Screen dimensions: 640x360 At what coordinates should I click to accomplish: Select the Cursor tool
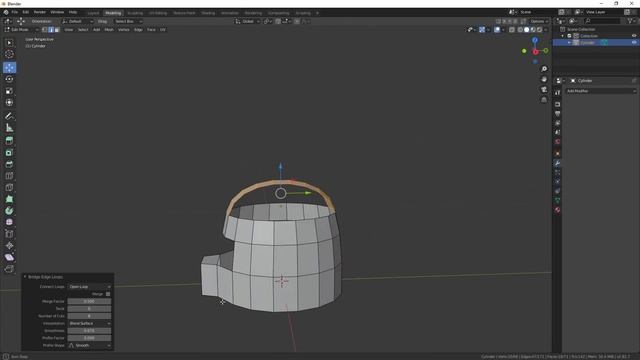pos(9,54)
